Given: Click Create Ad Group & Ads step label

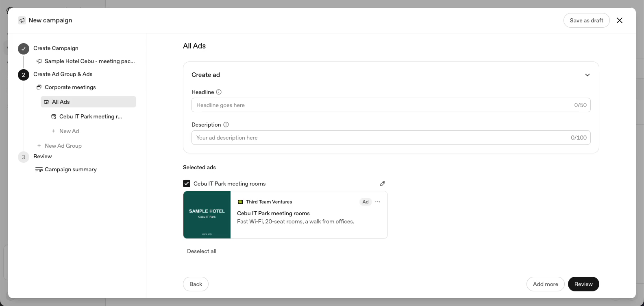Looking at the screenshot, I should coord(63,74).
